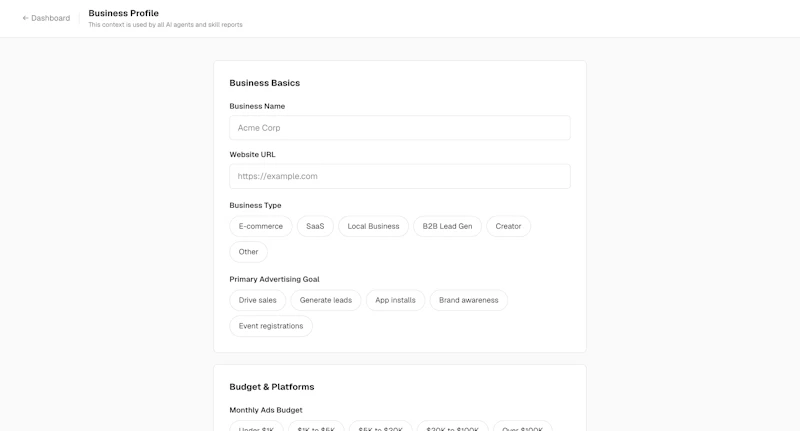Image resolution: width=800 pixels, height=431 pixels.
Task: Select Other business type chip
Action: pos(248,252)
